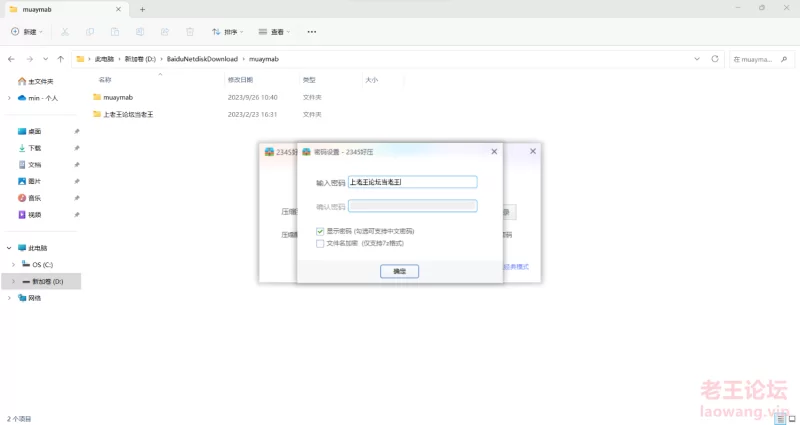Viewport: 800px width, 425px height.
Task: Enable the 文件名加密 filename encryption checkbox
Action: (x=320, y=242)
